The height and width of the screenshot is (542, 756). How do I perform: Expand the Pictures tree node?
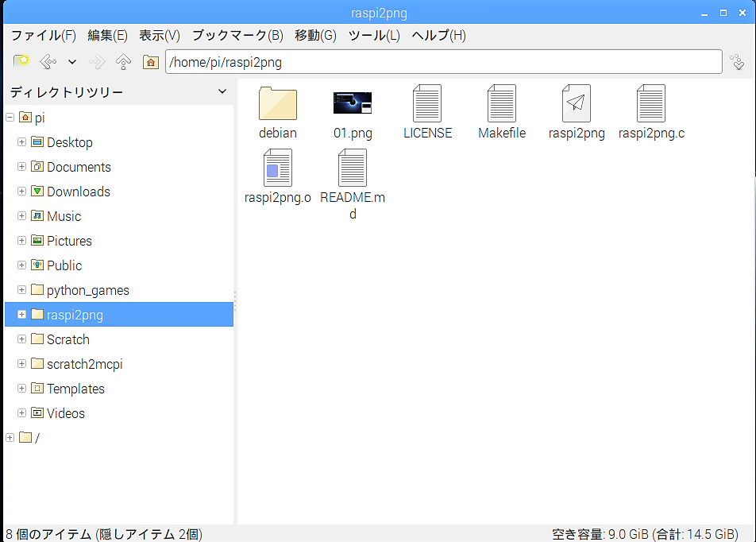[x=21, y=240]
